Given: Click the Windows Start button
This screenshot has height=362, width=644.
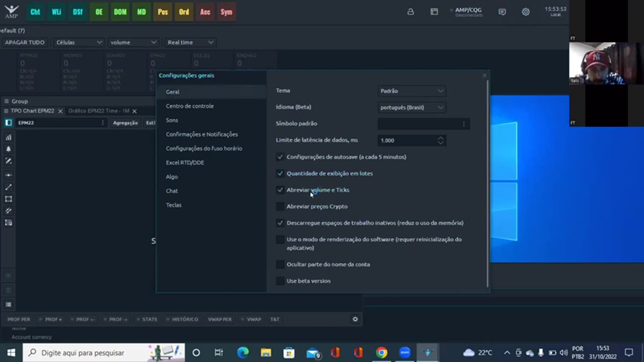Looking at the screenshot, I should point(11,352).
